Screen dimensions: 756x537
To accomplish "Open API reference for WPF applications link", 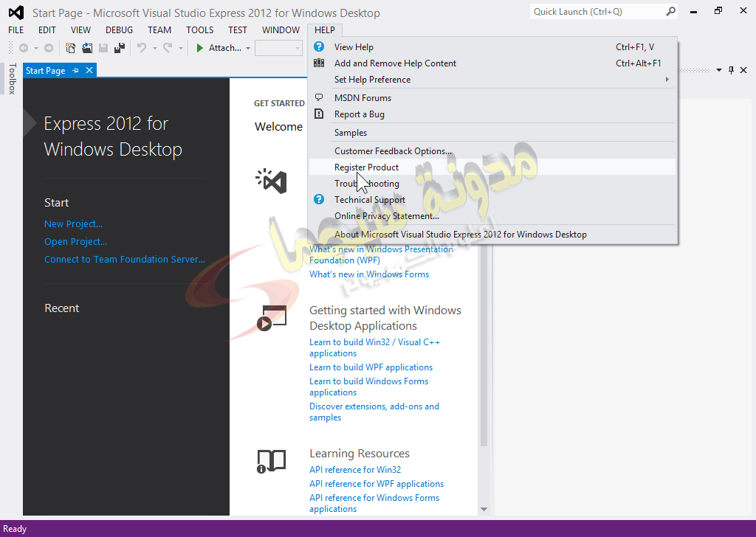I will click(377, 484).
